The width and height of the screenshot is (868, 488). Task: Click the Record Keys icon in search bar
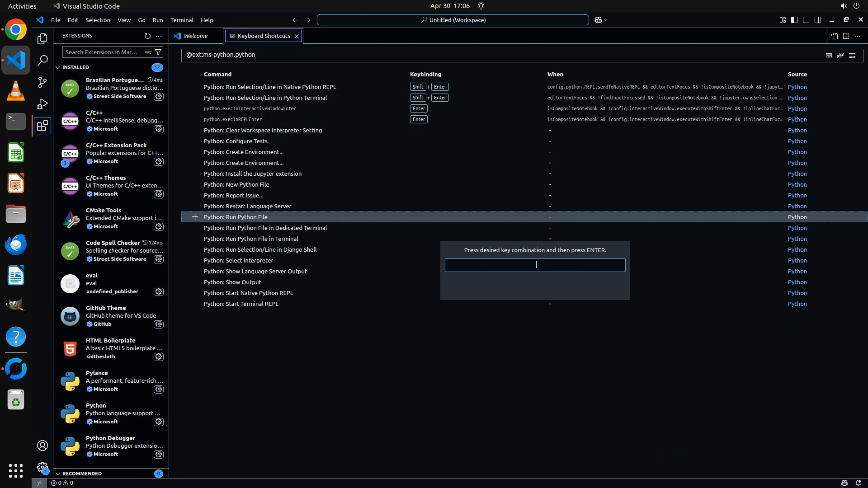coord(829,55)
